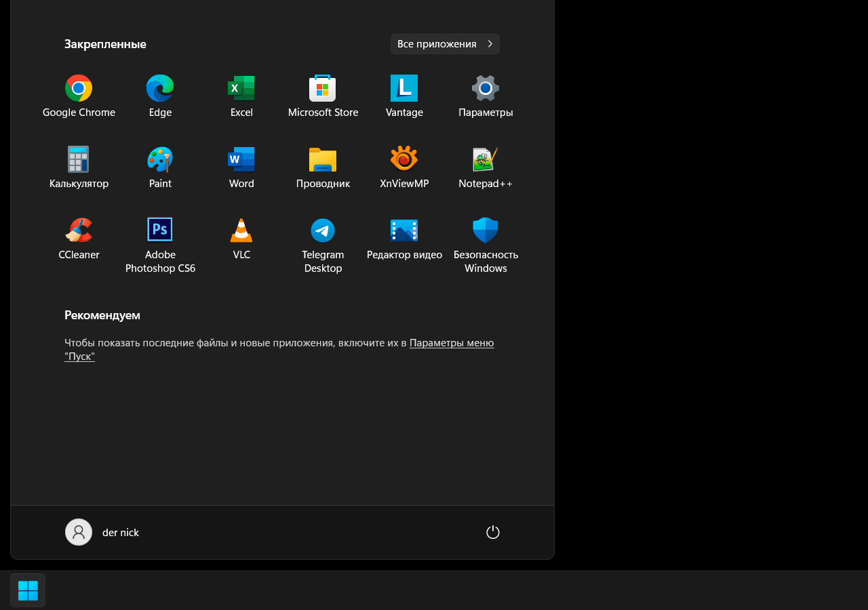Open Notepad++ editor
Viewport: 868px width, 610px height.
click(x=486, y=168)
